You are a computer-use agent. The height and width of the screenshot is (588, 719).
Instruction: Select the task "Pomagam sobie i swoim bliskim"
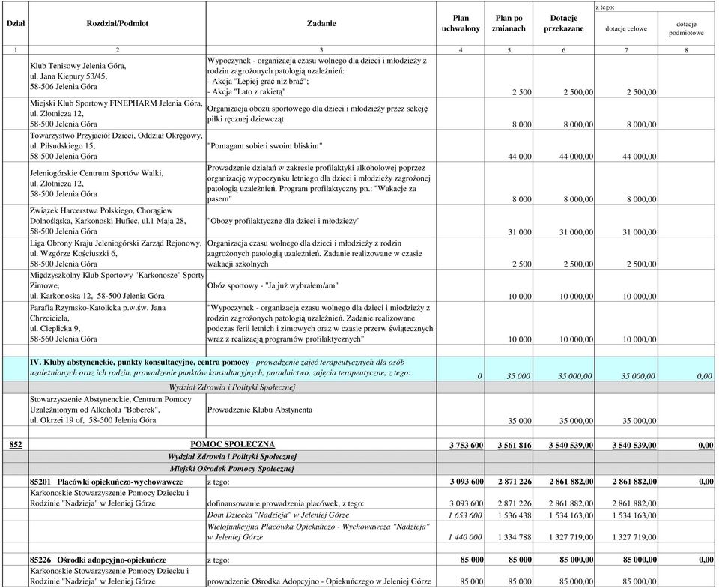(265, 146)
